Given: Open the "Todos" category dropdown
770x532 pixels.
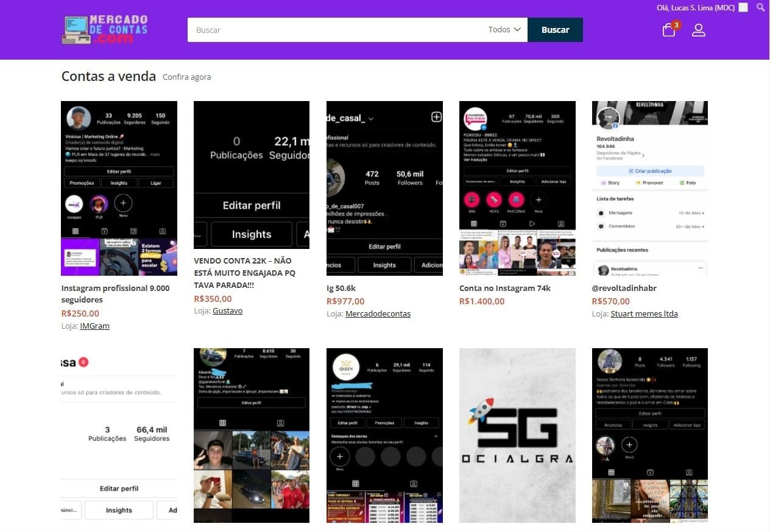Looking at the screenshot, I should (504, 29).
